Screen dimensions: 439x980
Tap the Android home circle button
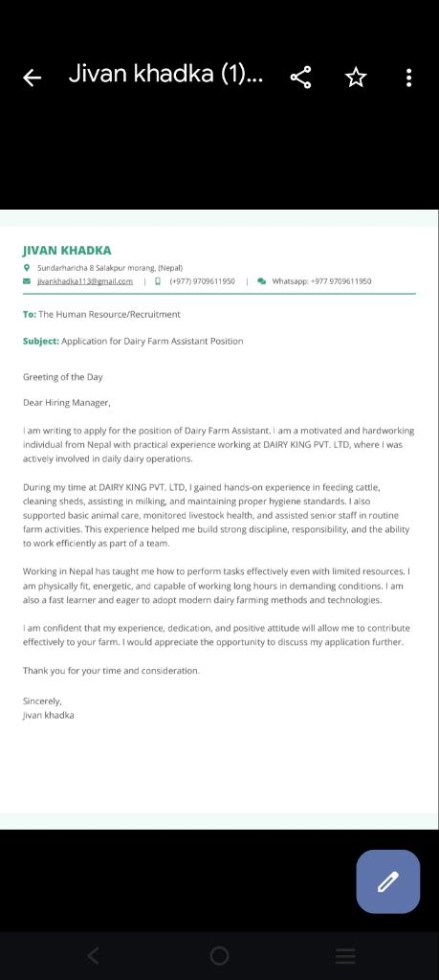[x=219, y=955]
